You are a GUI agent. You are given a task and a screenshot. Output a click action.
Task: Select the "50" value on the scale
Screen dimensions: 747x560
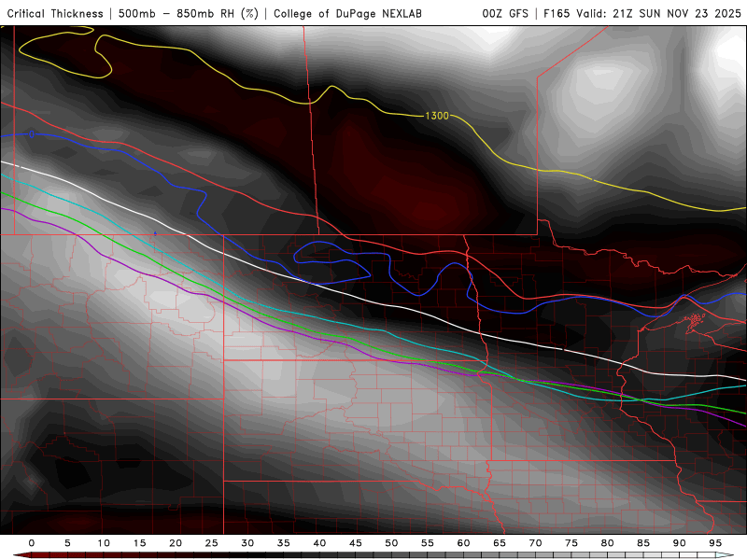(391, 543)
